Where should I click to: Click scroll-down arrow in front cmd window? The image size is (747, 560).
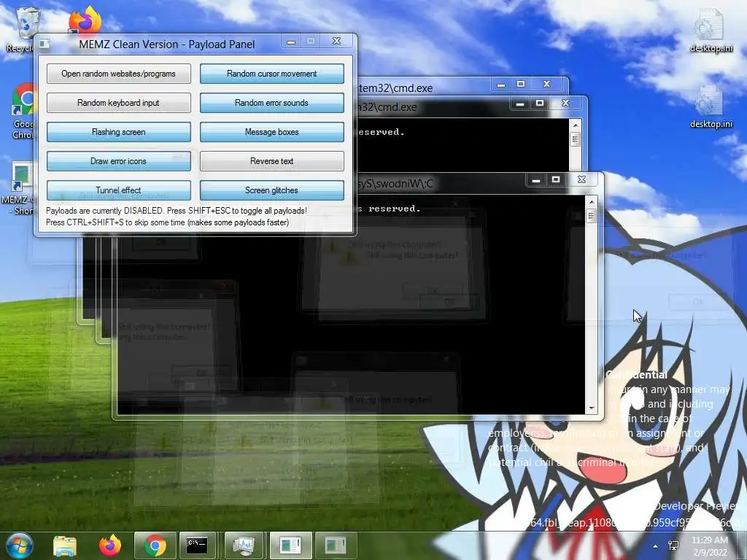pyautogui.click(x=591, y=408)
